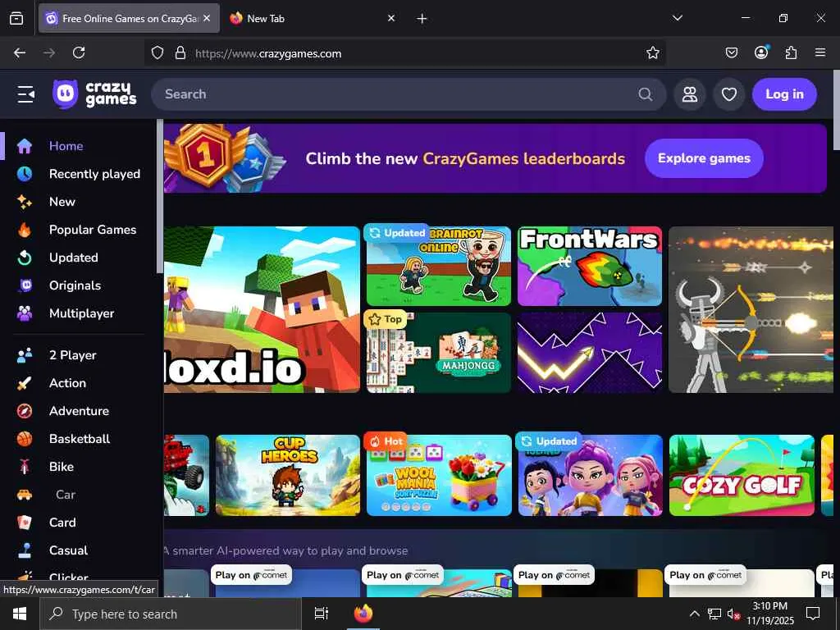Reload the page with refresh button
Viewport: 840px width, 630px height.
tap(79, 52)
